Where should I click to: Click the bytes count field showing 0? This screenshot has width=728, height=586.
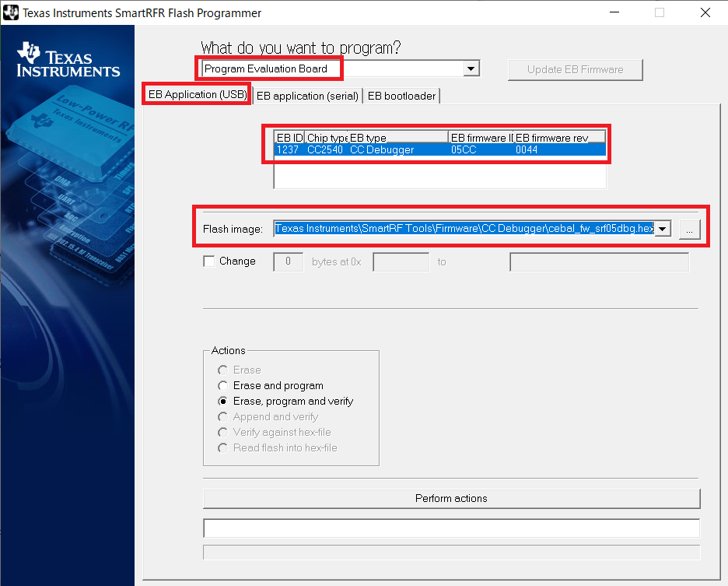289,262
